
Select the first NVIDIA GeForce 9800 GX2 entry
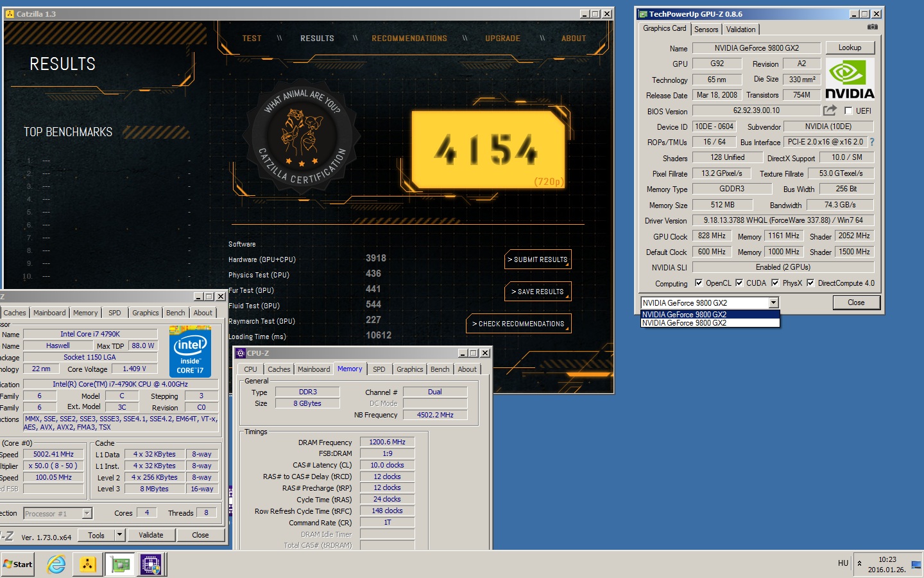710,315
